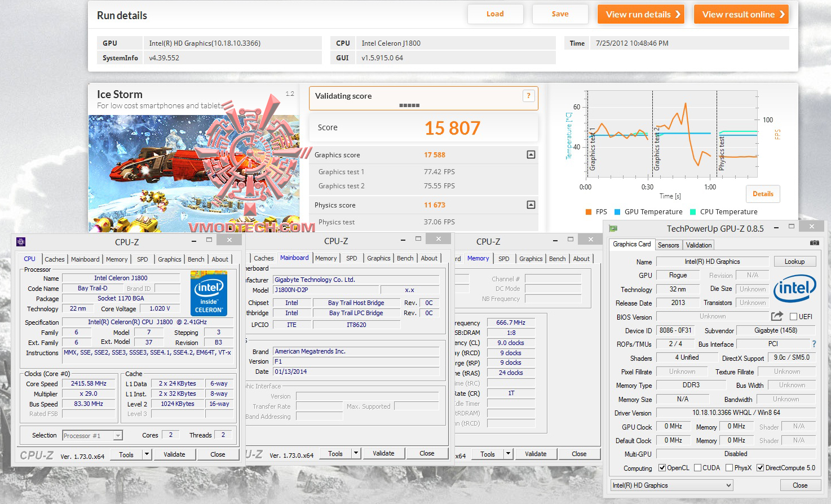Open Tools dropdown arrow in CPU-Z Mainboard window
This screenshot has height=504, width=831.
[x=356, y=453]
